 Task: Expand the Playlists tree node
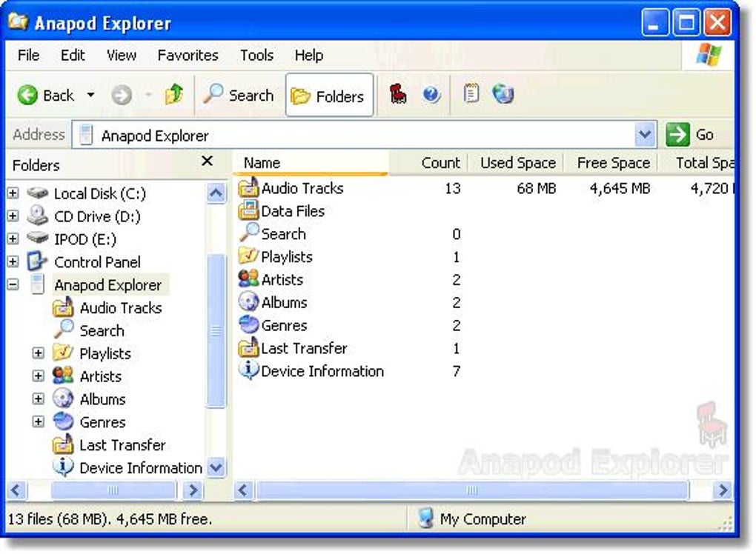pos(38,353)
